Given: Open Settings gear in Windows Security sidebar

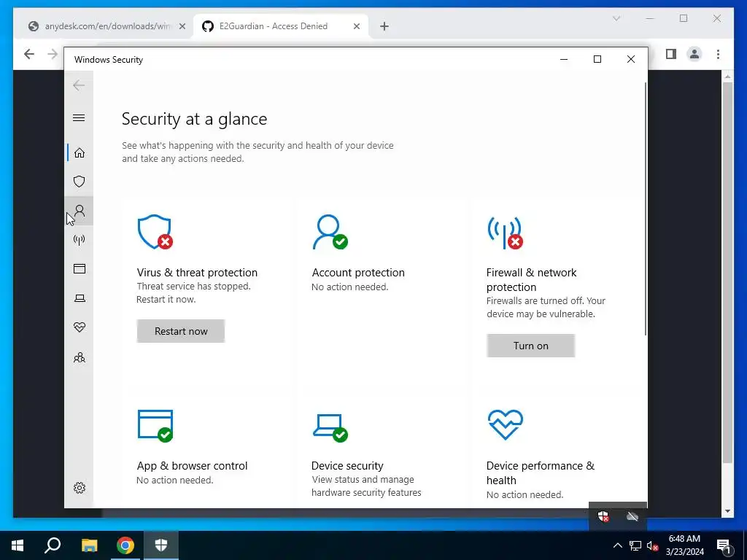Looking at the screenshot, I should pyautogui.click(x=79, y=488).
